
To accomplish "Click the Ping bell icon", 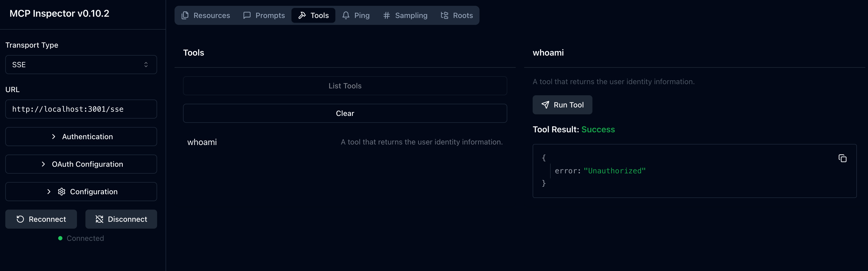I will (346, 16).
